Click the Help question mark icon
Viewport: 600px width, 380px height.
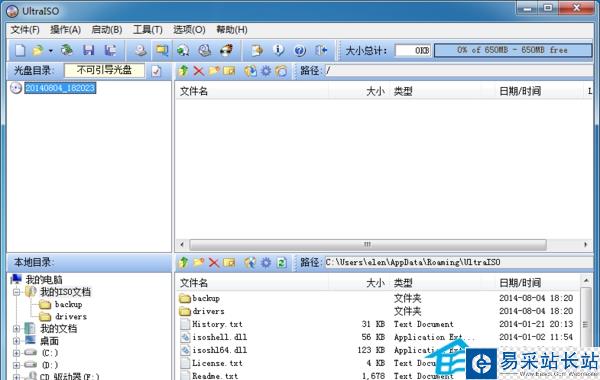pyautogui.click(x=300, y=51)
